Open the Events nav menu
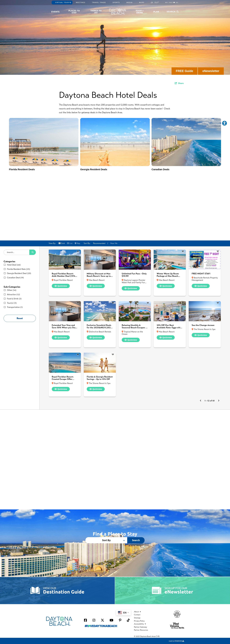Viewport: 230px width, 644px height. pyautogui.click(x=55, y=12)
